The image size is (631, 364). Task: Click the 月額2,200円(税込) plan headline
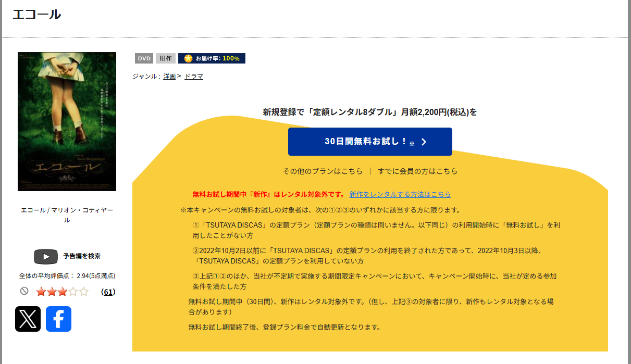pyautogui.click(x=370, y=112)
